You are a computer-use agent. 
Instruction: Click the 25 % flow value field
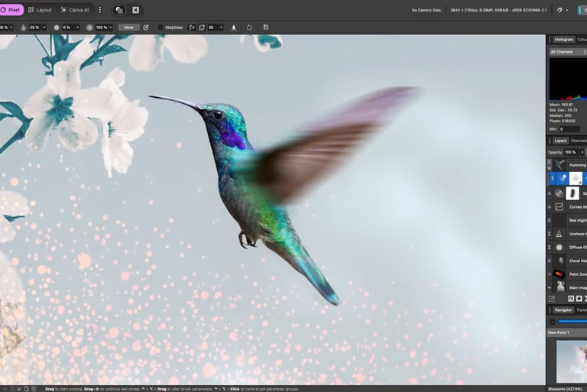35,28
